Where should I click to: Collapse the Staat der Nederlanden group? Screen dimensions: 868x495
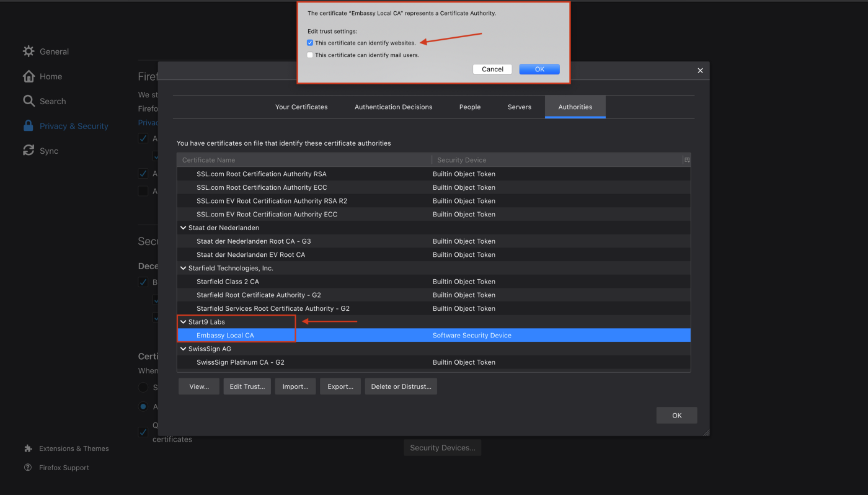[x=184, y=228]
